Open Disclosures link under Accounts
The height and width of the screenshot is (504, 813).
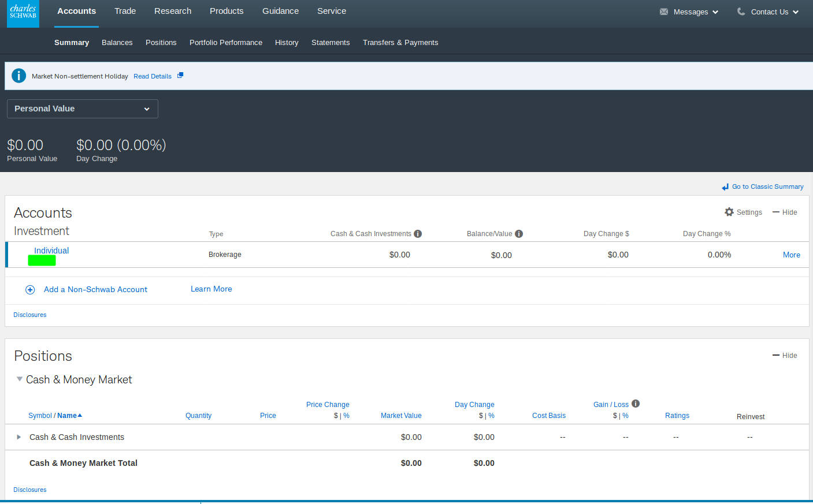click(x=30, y=315)
